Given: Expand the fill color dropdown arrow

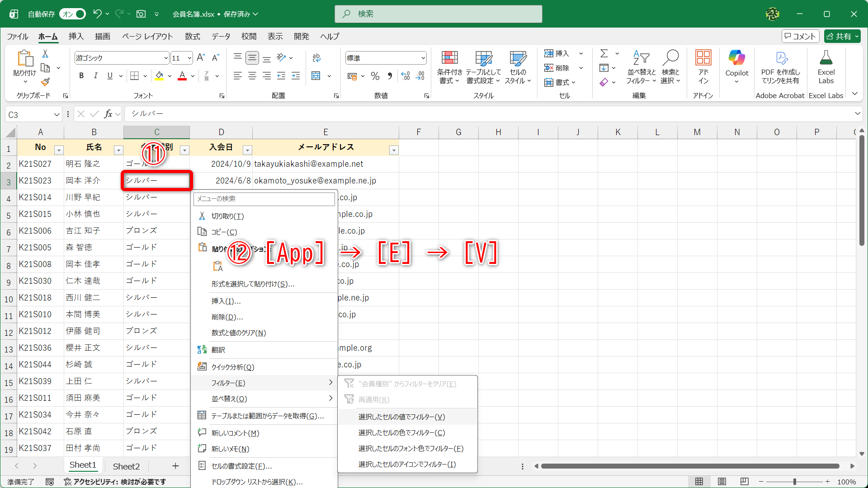Looking at the screenshot, I should click(170, 75).
